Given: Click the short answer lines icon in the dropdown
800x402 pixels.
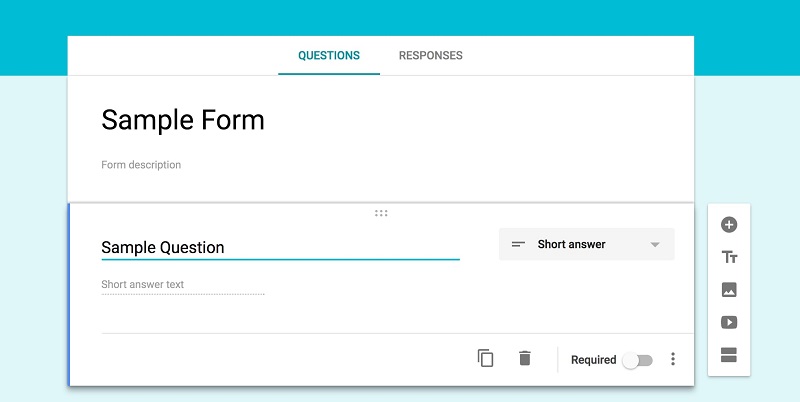Looking at the screenshot, I should (518, 244).
